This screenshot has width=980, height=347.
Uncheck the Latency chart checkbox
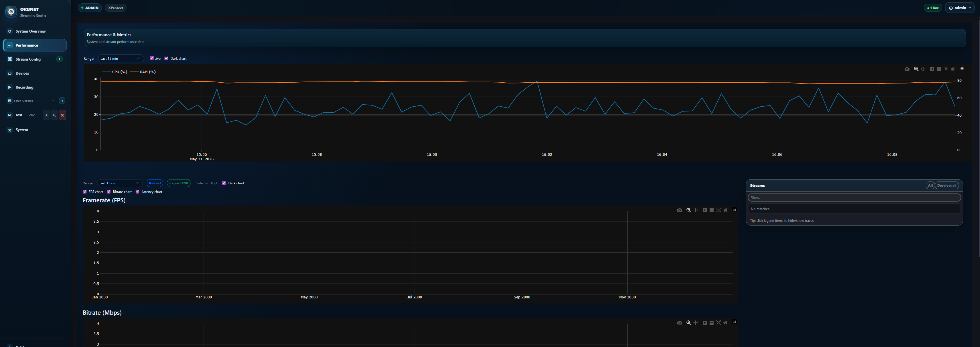[x=137, y=192]
